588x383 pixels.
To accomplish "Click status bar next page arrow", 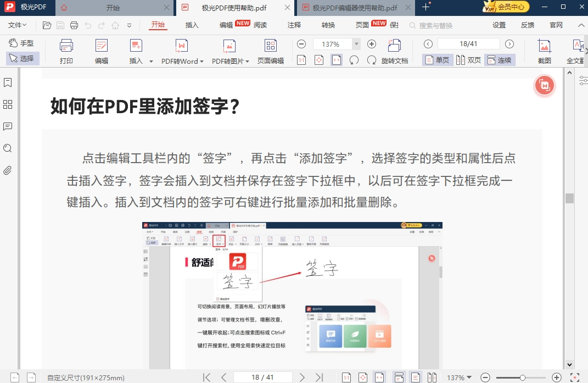I will point(303,378).
